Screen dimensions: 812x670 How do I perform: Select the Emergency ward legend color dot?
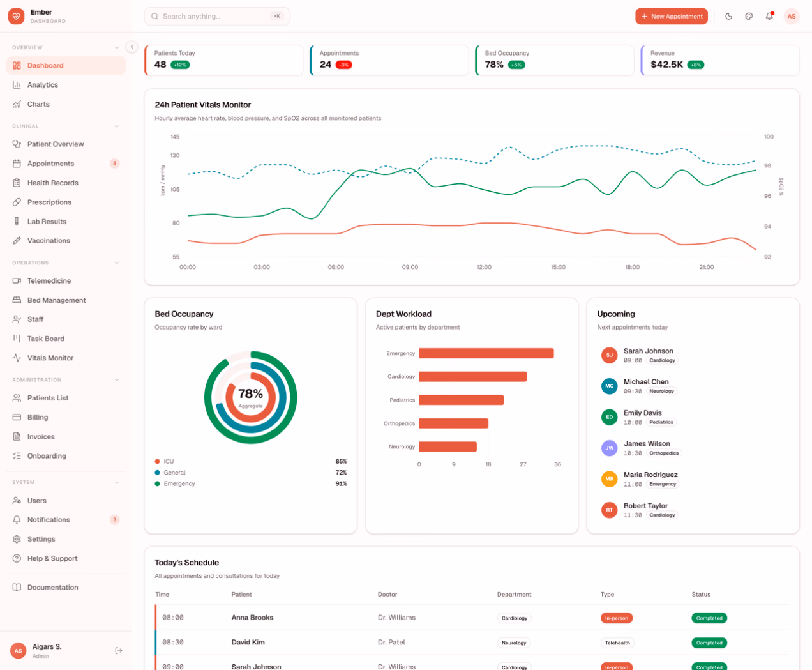click(157, 483)
